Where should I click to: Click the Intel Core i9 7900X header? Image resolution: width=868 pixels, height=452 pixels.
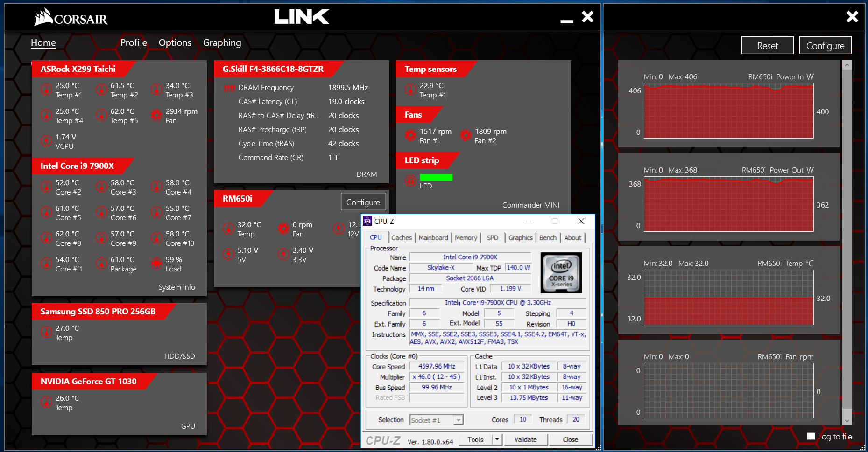(x=77, y=166)
